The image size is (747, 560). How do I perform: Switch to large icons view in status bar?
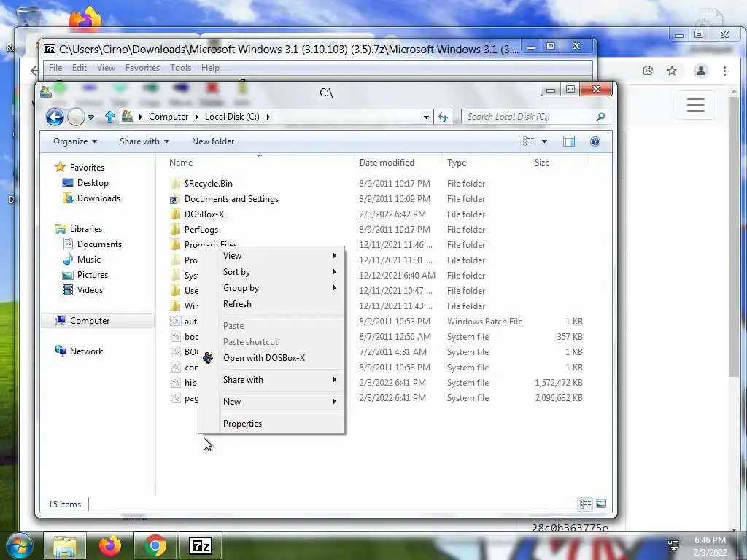(601, 504)
